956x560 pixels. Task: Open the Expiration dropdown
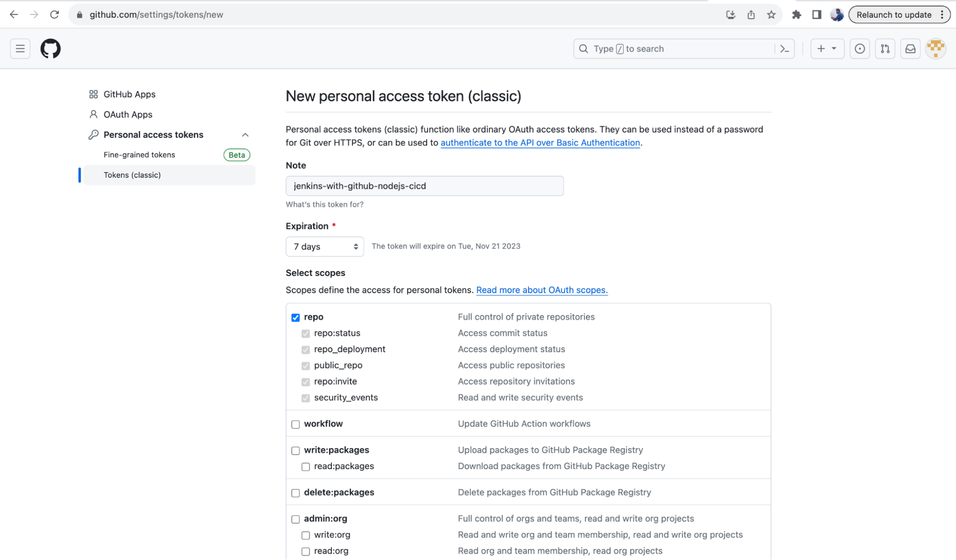324,246
